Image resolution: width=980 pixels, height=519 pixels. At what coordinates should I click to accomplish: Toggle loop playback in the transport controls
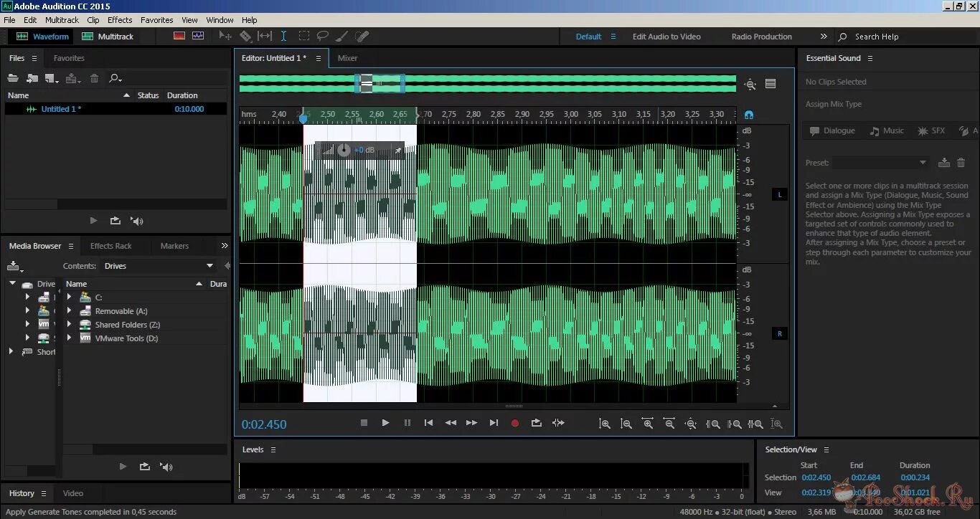[x=537, y=423]
